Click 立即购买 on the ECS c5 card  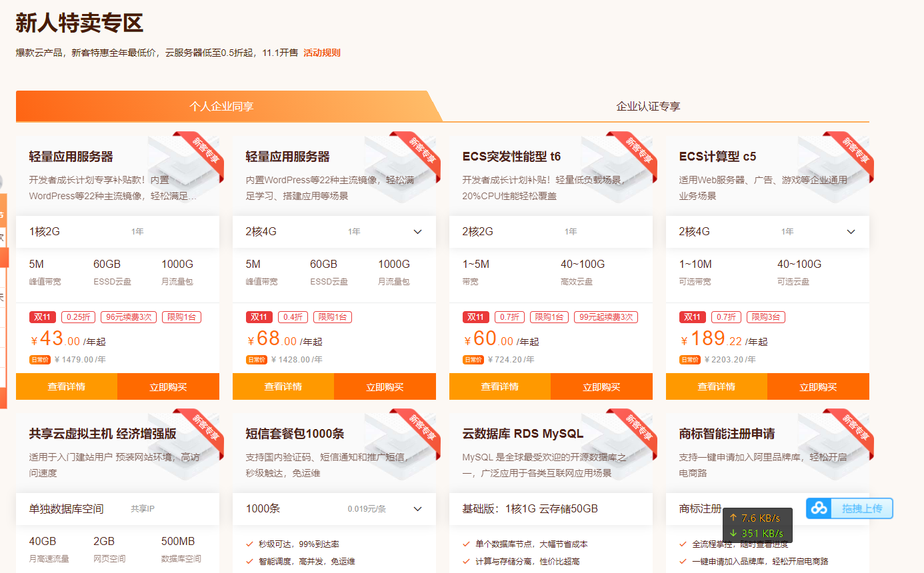(818, 386)
